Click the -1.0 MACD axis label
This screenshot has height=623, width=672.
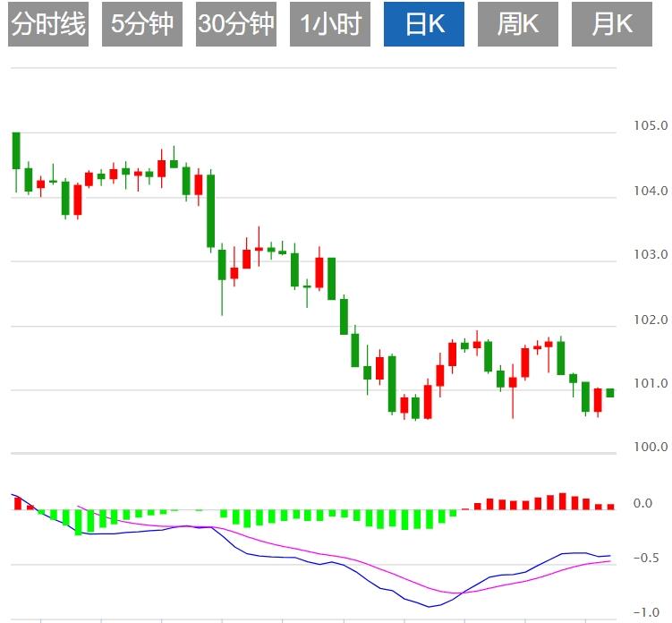point(642,612)
